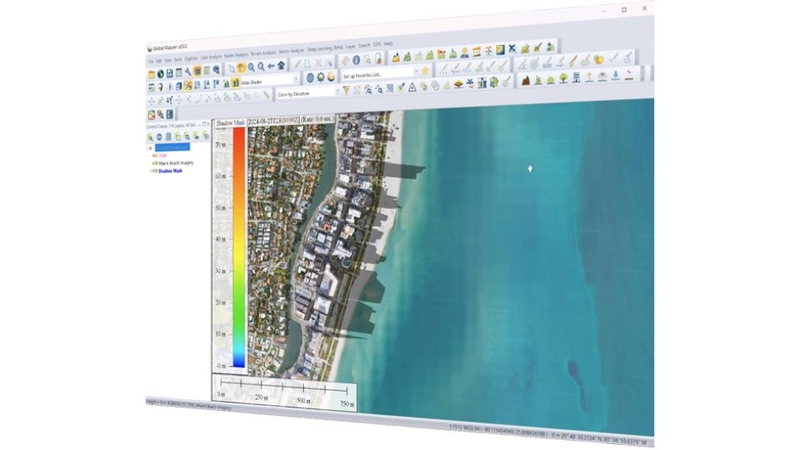
Task: Collapse the top tree node in Control Center
Action: (150, 148)
